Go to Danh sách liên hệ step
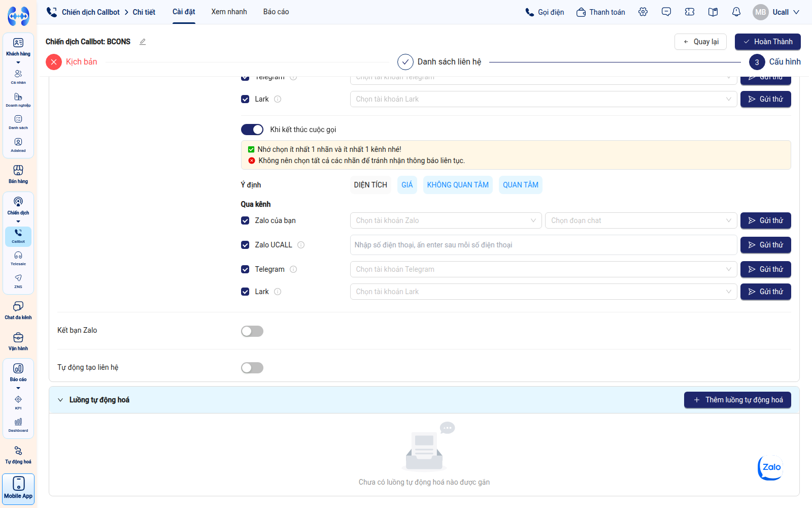The image size is (812, 508). [x=439, y=62]
